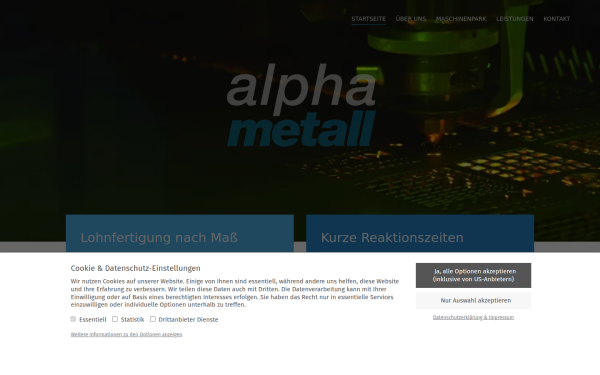Click Nur Auswahl akzeptieren button

(x=473, y=300)
